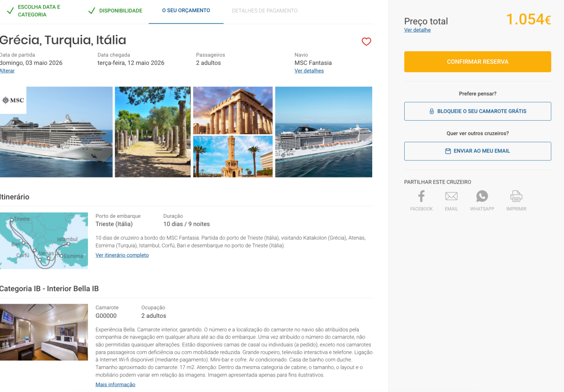Click the lock icon on Bloqueie button
The image size is (564, 392).
click(x=431, y=112)
